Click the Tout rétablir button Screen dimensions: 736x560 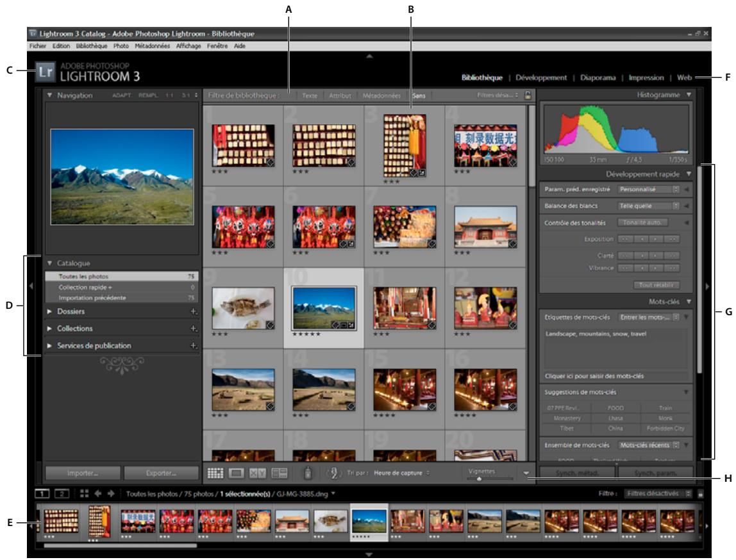(x=657, y=285)
